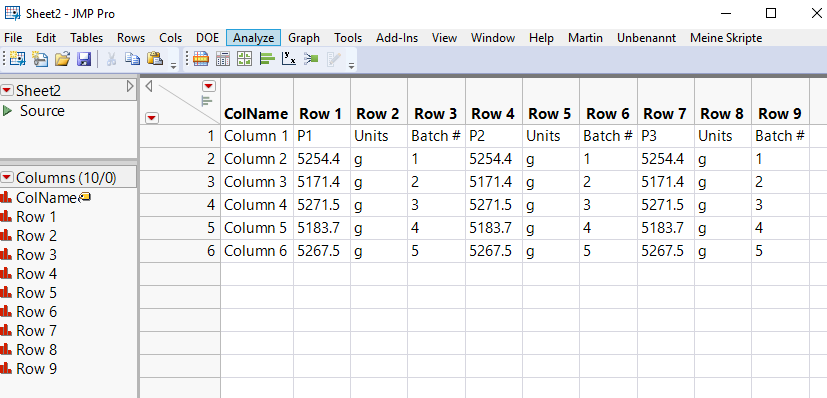
Task: Click Batch # cell under Row 3
Action: 436,136
